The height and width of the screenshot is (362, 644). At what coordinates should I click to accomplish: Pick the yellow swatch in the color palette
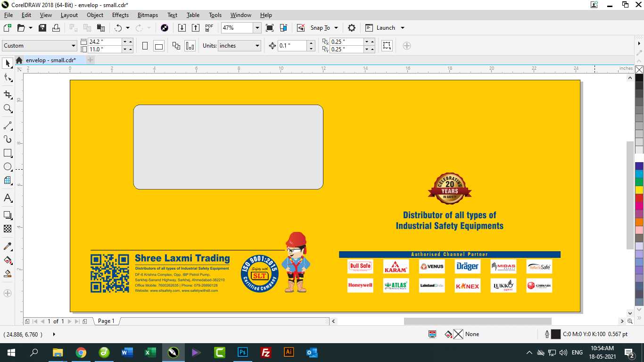pyautogui.click(x=639, y=190)
